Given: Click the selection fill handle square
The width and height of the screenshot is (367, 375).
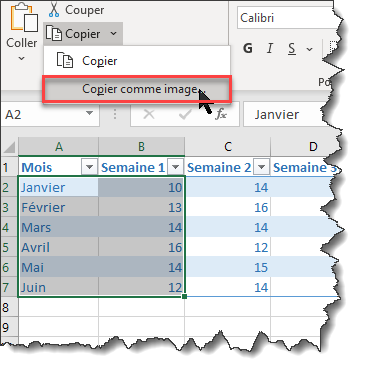Looking at the screenshot, I should tap(185, 296).
